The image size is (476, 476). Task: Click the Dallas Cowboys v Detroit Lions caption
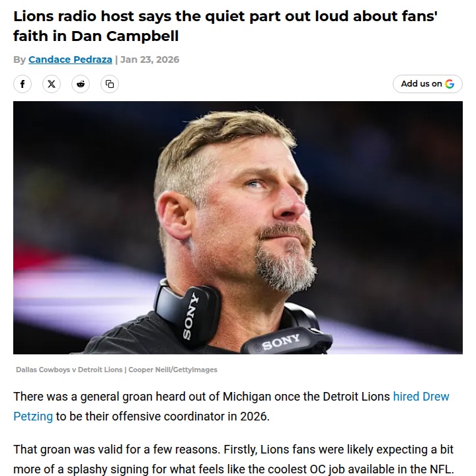(x=68, y=370)
